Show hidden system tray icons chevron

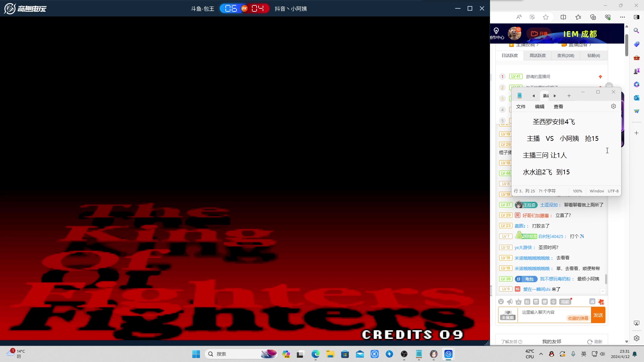541,354
